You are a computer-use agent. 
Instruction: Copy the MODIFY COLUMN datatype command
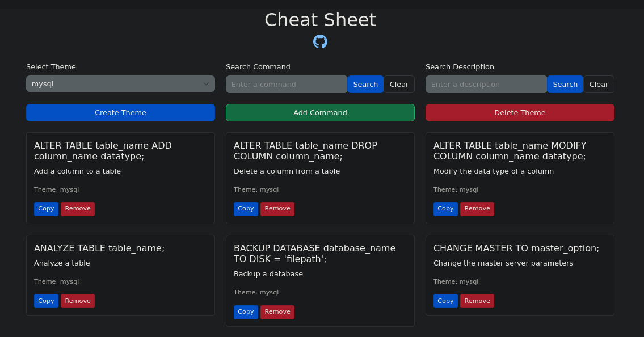(x=445, y=209)
